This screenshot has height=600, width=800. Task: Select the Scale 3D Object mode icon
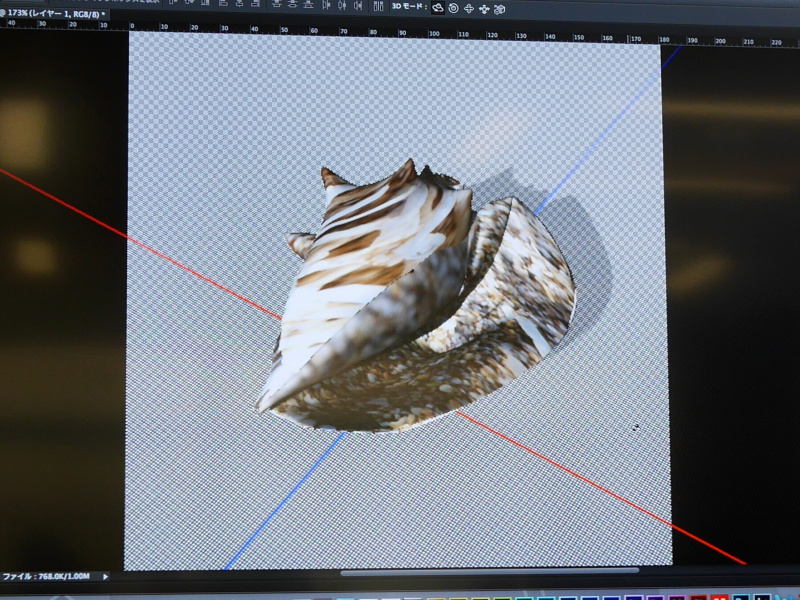499,9
